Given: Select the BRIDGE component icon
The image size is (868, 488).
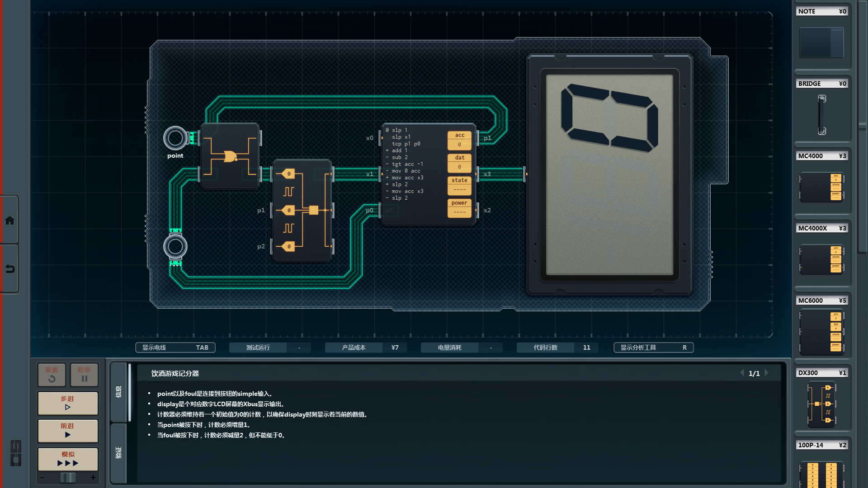Looking at the screenshot, I should (821, 115).
